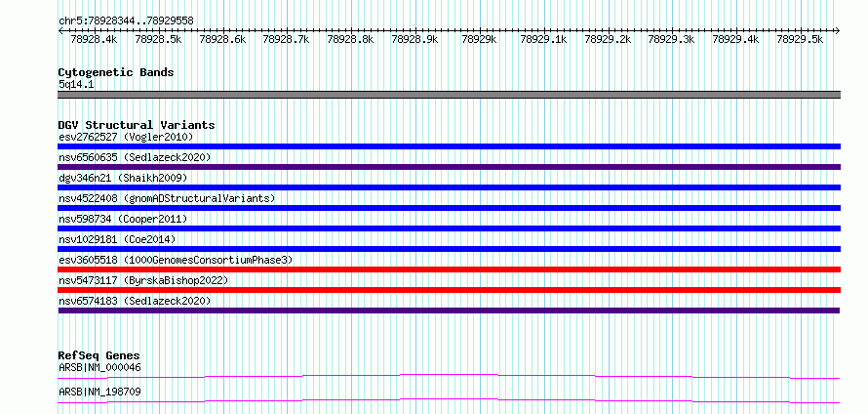The height and width of the screenshot is (414, 868).
Task: Click the 78929.5k ruler tick label
Action: tap(800, 39)
